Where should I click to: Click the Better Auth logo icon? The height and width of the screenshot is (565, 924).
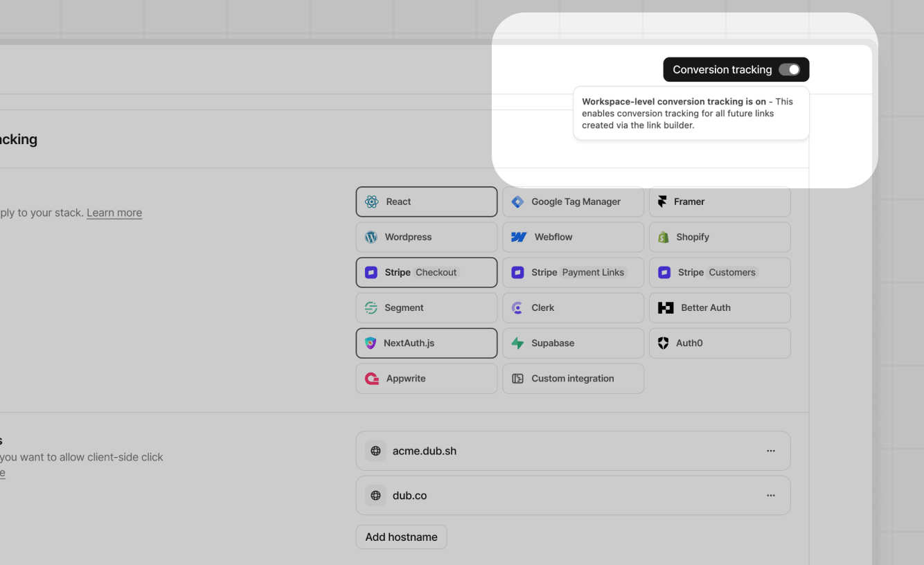click(x=666, y=307)
